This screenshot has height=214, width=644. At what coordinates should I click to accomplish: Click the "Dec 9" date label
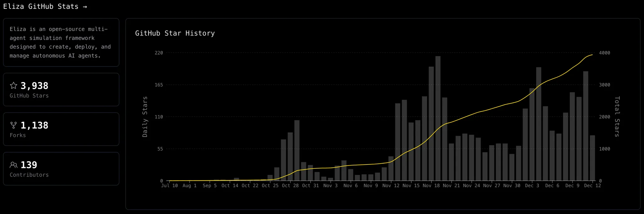[x=572, y=186]
